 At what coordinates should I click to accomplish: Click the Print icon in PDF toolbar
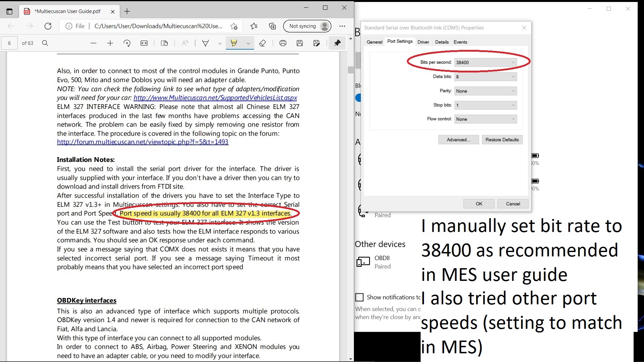[283, 43]
